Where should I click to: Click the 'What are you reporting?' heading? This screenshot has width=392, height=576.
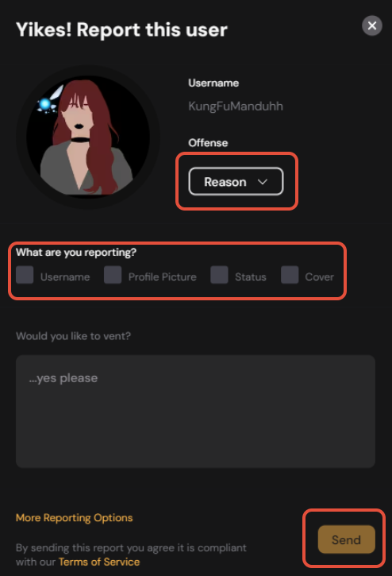pyautogui.click(x=76, y=253)
